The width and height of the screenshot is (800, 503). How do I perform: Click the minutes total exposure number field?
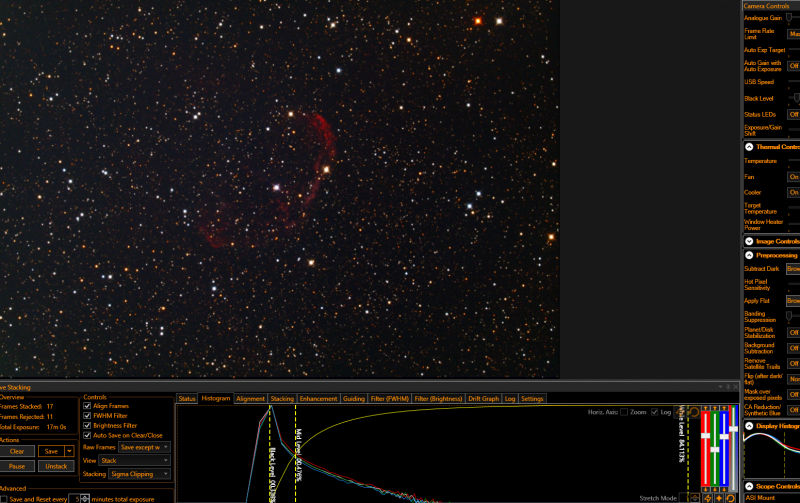pos(74,499)
